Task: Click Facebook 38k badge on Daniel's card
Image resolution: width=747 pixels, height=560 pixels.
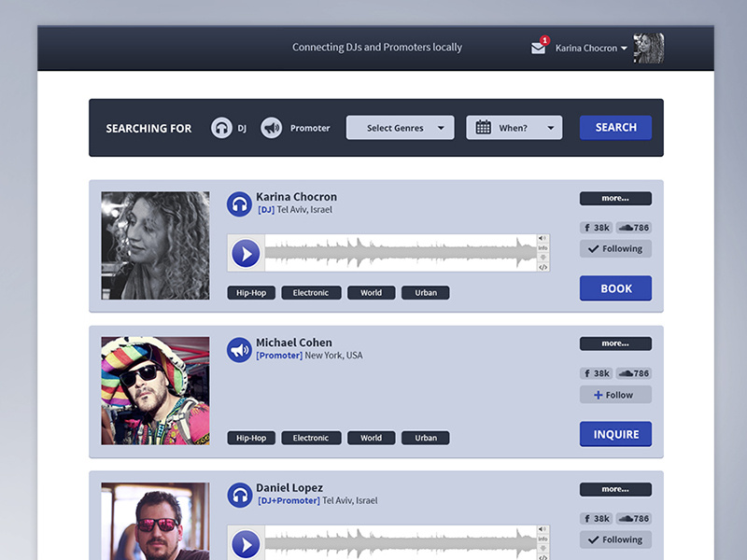Action: 596,519
